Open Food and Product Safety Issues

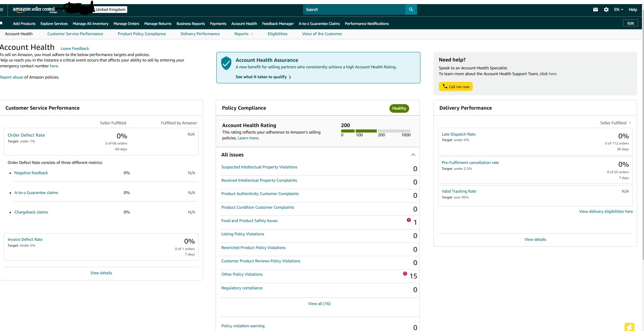[x=249, y=221]
